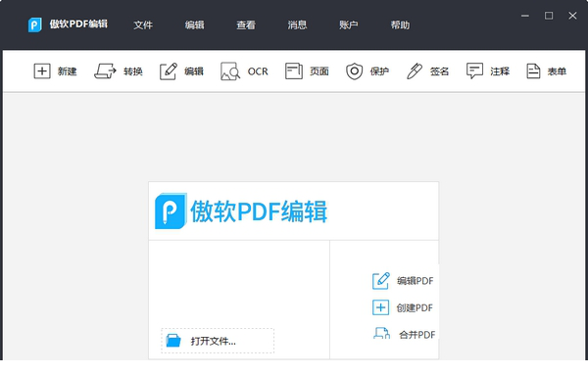Viewport: 588px width, 374px height.
Task: Click the 注释 toolbar label
Action: pos(500,71)
